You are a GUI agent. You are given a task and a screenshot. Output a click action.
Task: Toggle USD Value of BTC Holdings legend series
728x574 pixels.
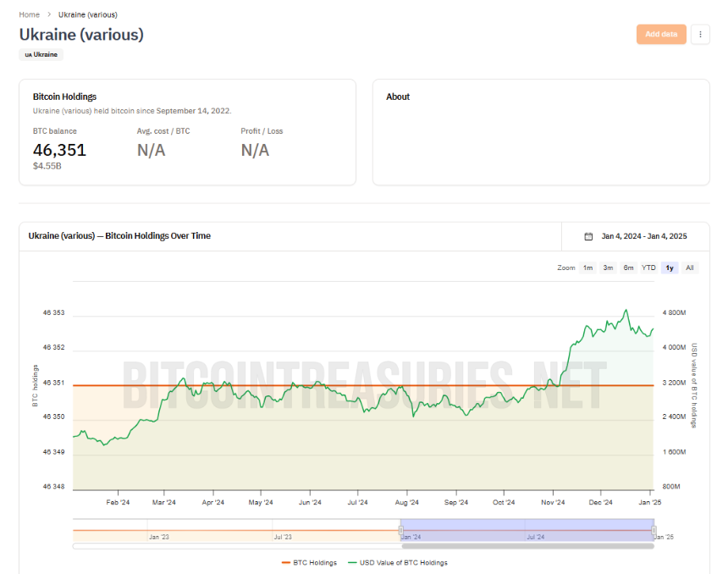[x=398, y=563]
